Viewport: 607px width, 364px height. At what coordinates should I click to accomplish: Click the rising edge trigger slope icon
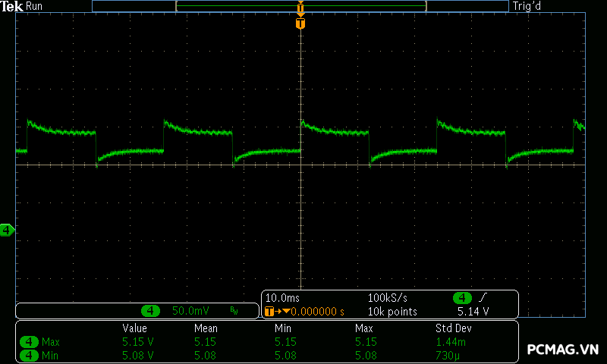[x=482, y=297]
